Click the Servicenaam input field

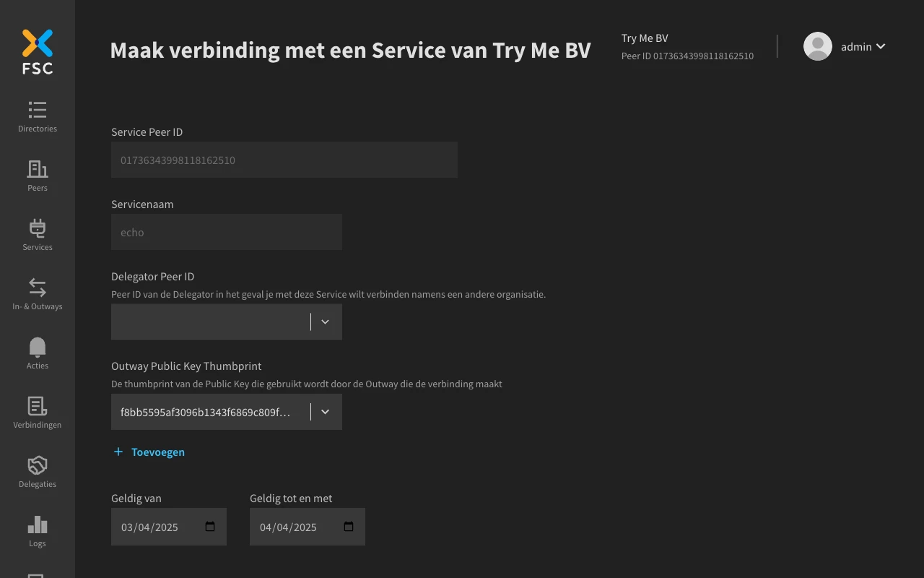point(226,232)
